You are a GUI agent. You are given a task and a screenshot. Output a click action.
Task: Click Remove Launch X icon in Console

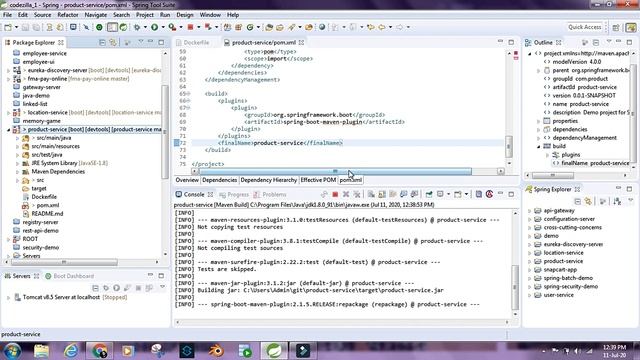pos(346,194)
